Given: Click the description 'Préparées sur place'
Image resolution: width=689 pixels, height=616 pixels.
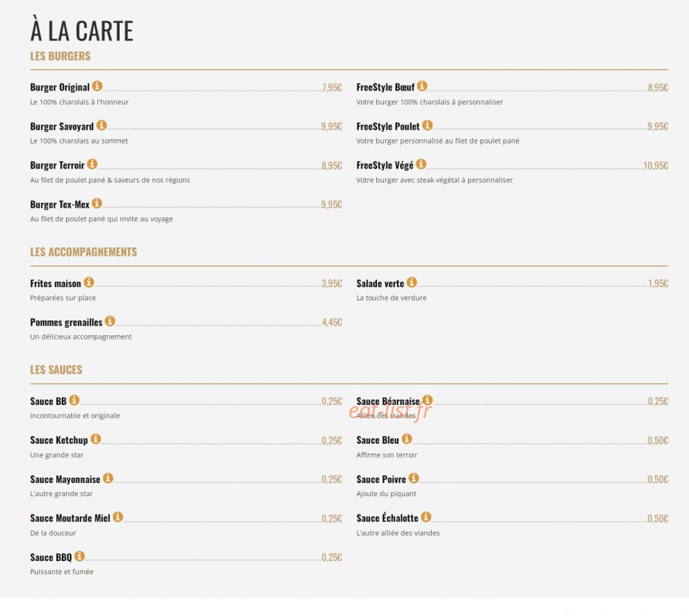Looking at the screenshot, I should [x=63, y=298].
